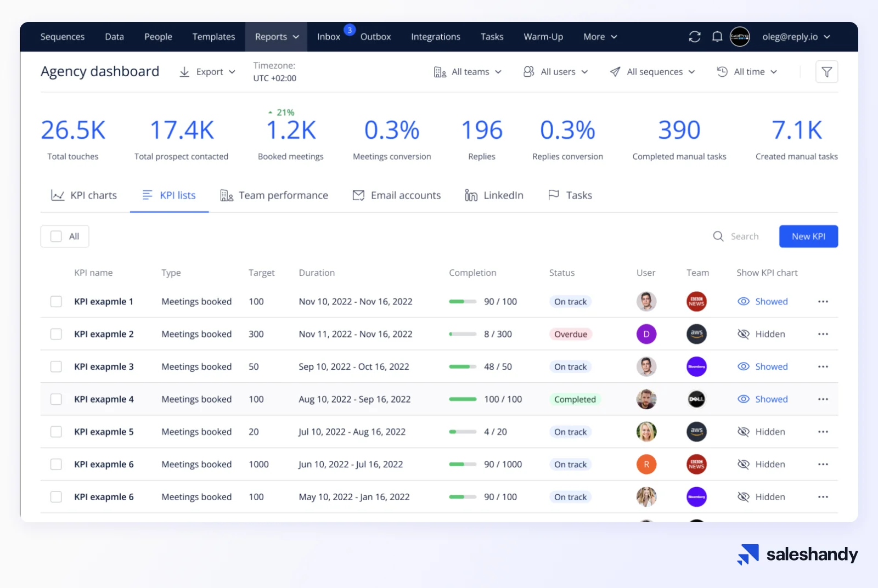
Task: Click user photo in KPI exapmle 5 row
Action: click(x=646, y=432)
